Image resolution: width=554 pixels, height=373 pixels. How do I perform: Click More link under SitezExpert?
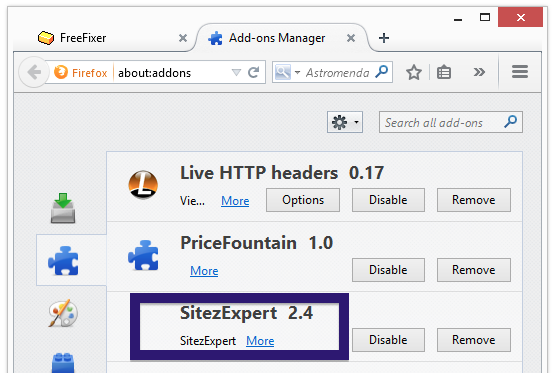coord(260,341)
